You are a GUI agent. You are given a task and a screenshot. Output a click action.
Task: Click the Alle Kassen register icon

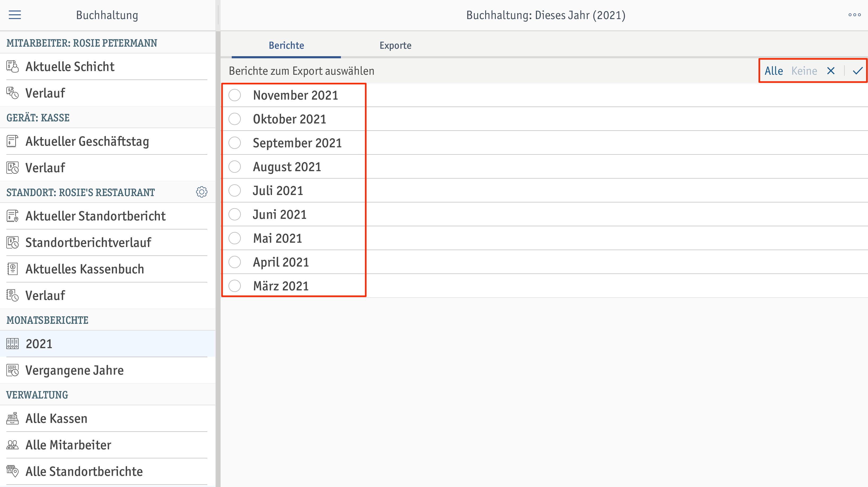pos(12,418)
